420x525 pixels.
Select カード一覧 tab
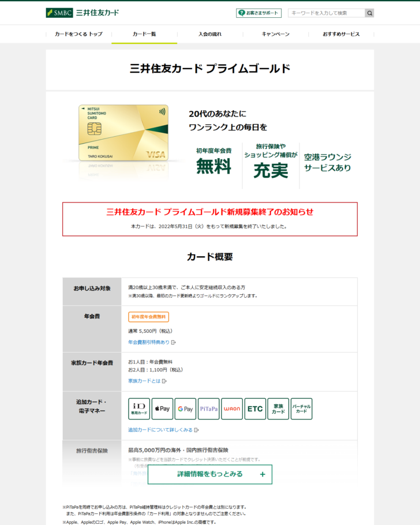(144, 34)
